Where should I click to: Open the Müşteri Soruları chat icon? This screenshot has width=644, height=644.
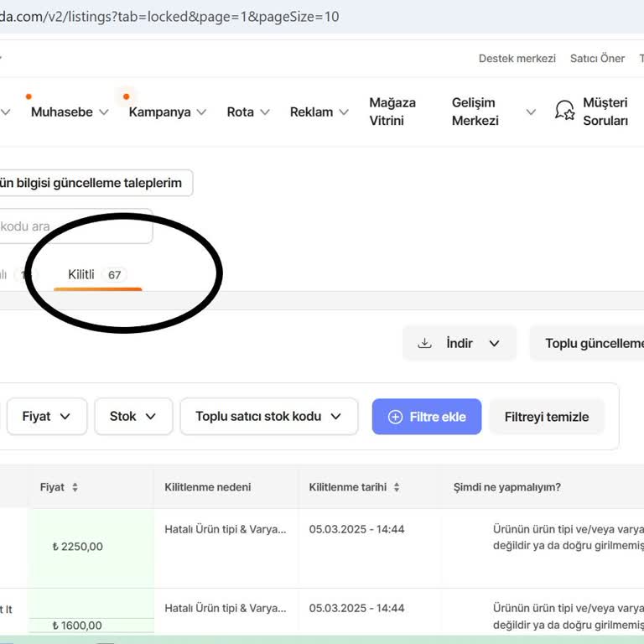click(x=564, y=110)
